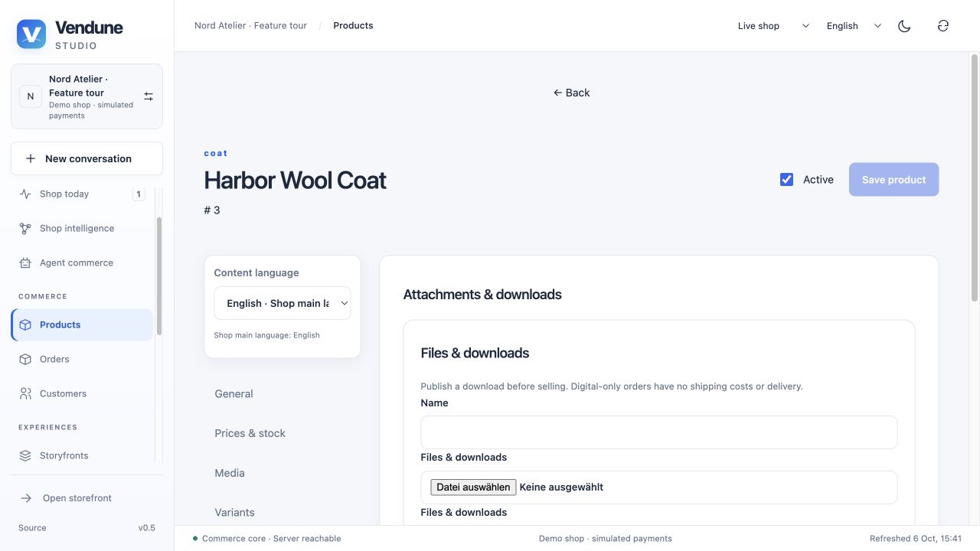Click the New conversation button

pos(87,158)
